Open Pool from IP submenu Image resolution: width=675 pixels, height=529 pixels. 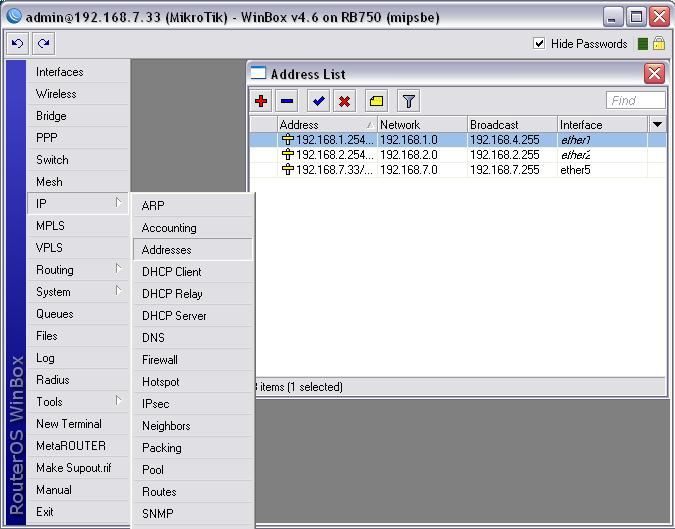(x=193, y=470)
